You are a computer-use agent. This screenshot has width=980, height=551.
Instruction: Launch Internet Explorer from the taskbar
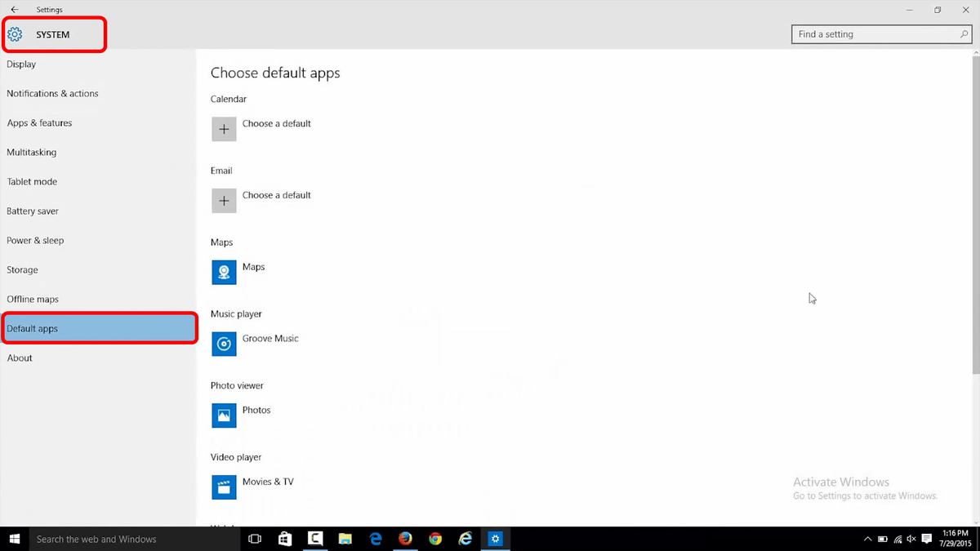point(465,539)
